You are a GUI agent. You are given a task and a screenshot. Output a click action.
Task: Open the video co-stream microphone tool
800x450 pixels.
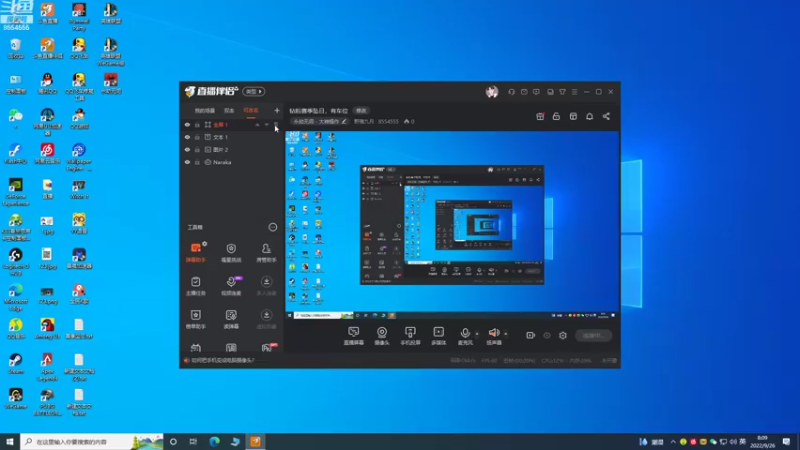[x=231, y=286]
